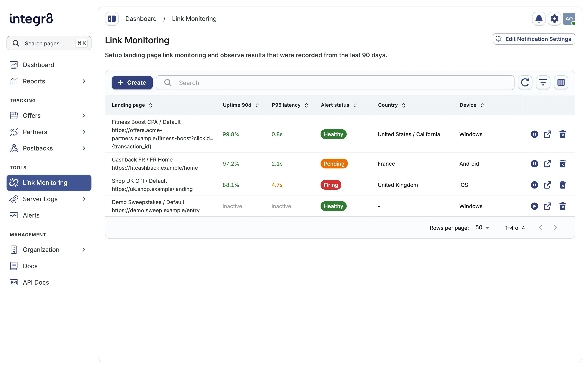Open Cashback FR link externally
588x368 pixels.
pyautogui.click(x=547, y=164)
